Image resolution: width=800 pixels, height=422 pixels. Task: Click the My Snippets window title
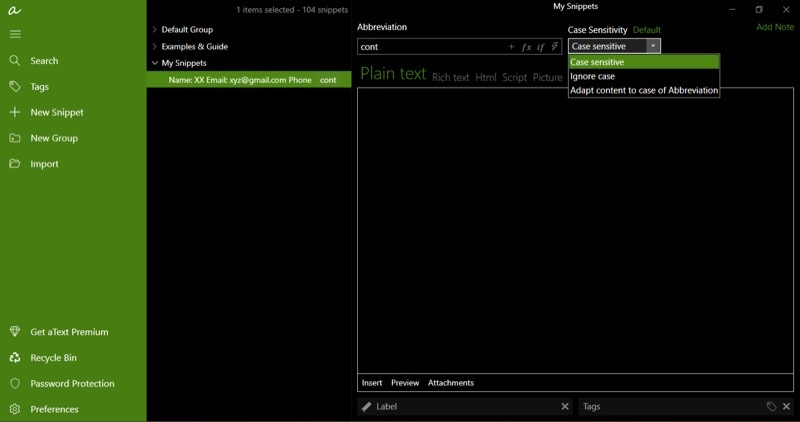[x=576, y=6]
